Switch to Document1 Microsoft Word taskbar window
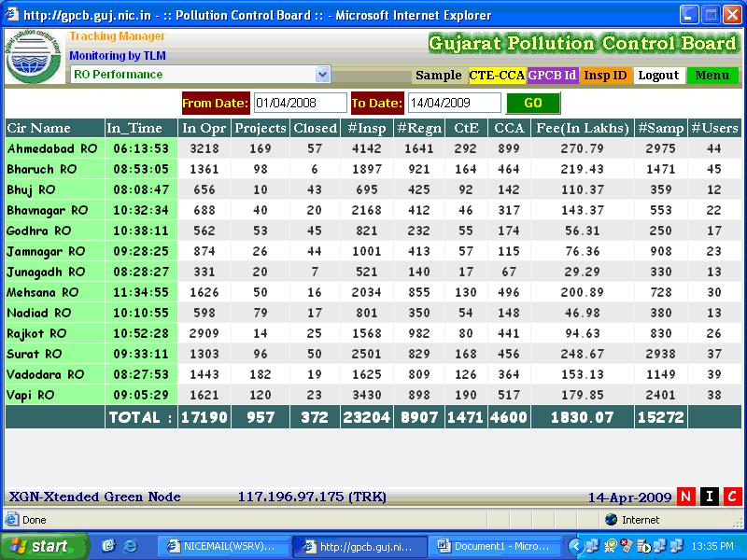 pos(497,546)
